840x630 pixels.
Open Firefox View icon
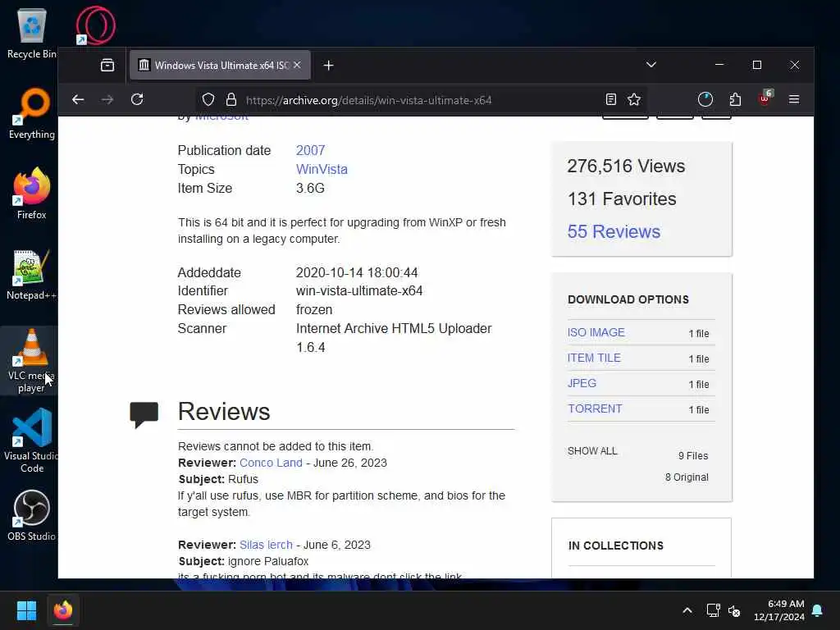point(107,66)
